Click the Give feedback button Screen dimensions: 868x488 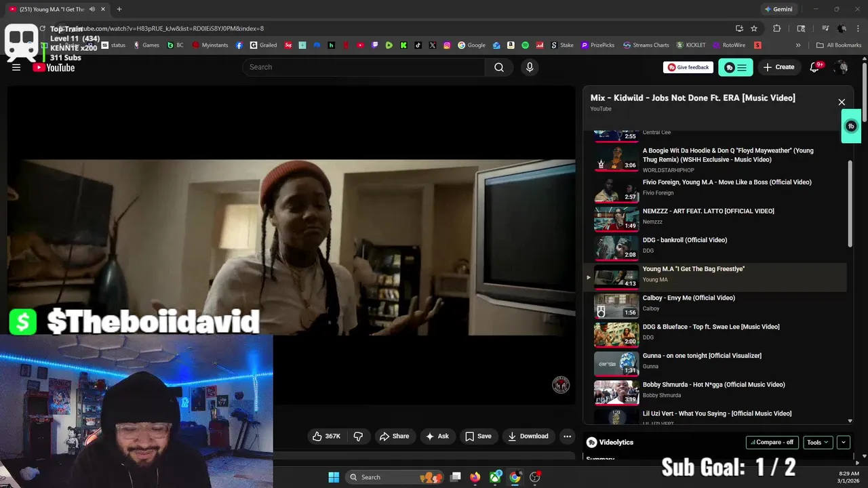point(688,67)
